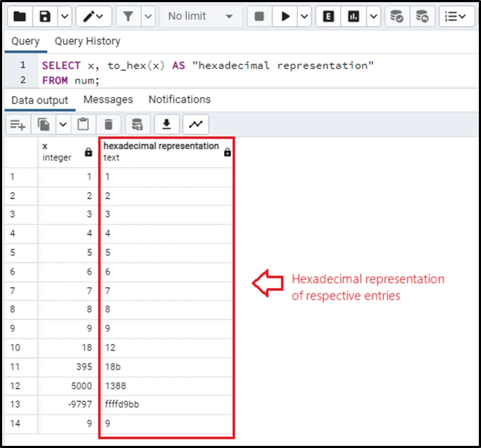Open the Save File options dropdown arrow

pyautogui.click(x=64, y=17)
